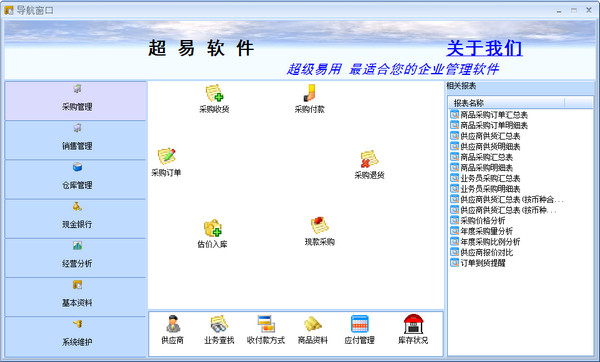This screenshot has height=362, width=600.
Task: Switch to the 销售管理 sidebar tab
Action: tap(76, 140)
